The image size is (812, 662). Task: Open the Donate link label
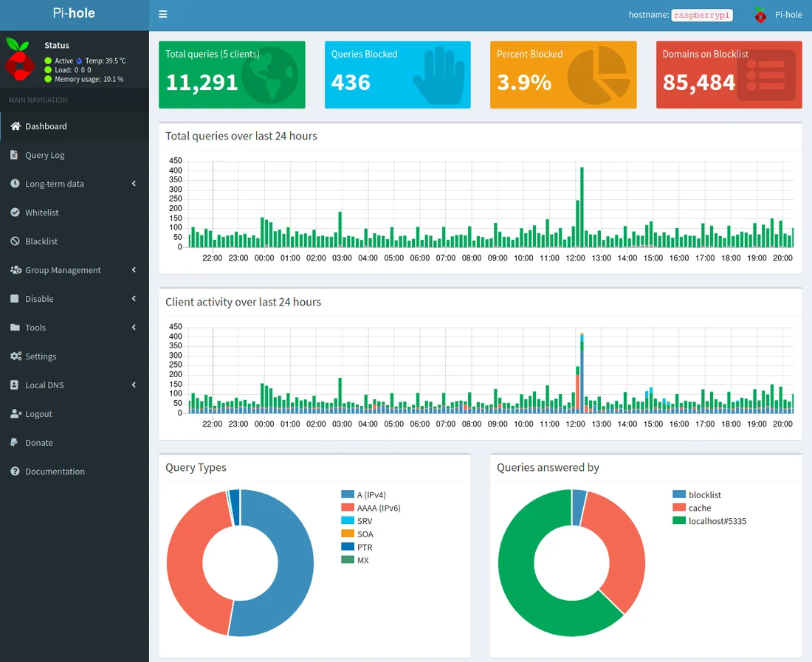click(39, 443)
